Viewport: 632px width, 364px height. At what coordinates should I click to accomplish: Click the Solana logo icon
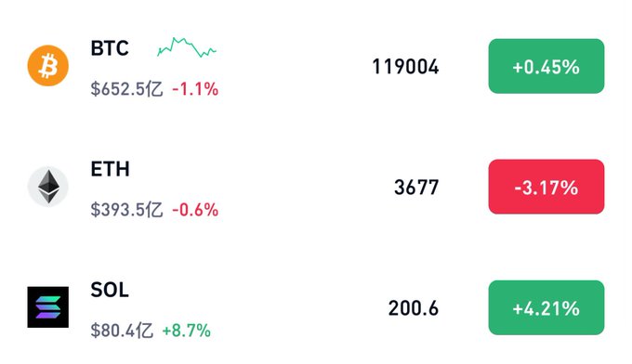[48, 307]
